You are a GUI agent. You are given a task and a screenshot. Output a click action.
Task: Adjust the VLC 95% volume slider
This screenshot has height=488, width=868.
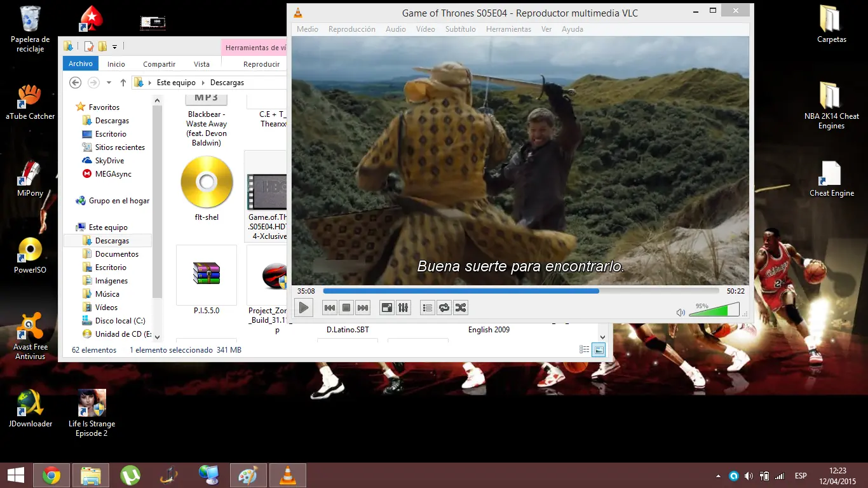(x=714, y=309)
